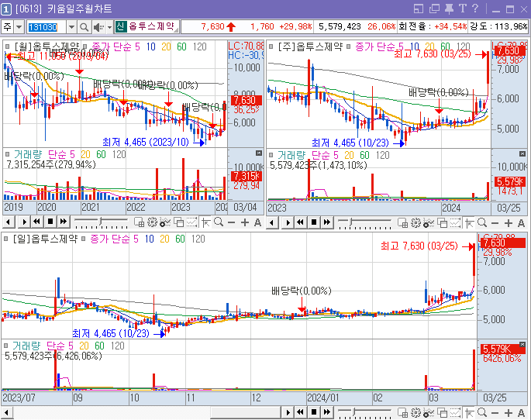Open the stock code history dropdown arrow
Image resolution: width=531 pixels, height=420 pixels.
point(71,27)
